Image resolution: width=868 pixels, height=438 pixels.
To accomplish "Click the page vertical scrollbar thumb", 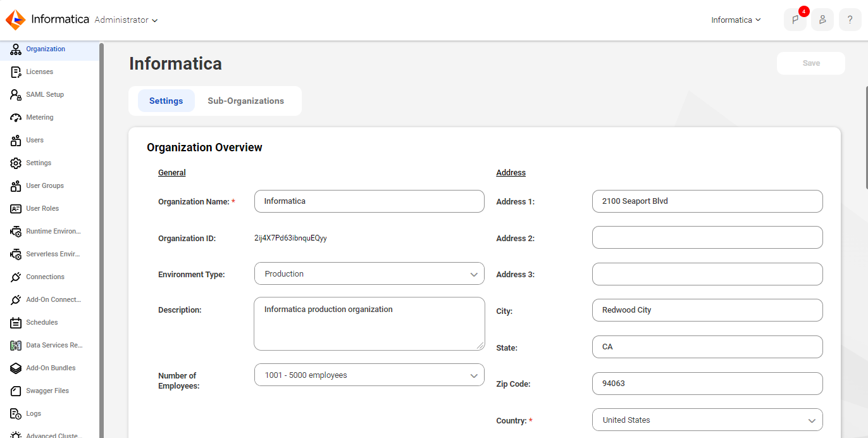I will click(x=866, y=136).
